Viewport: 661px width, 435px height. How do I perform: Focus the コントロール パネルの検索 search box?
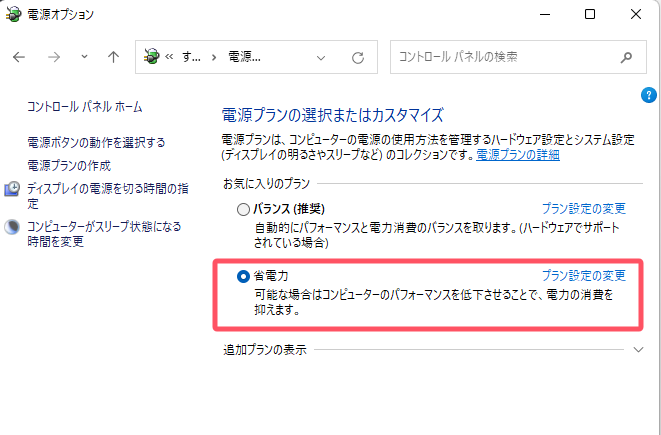coord(518,57)
